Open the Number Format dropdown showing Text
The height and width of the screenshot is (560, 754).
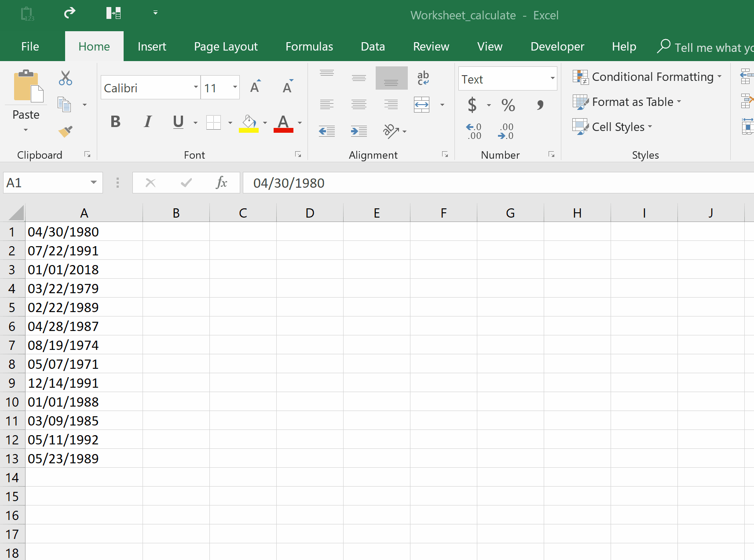click(x=552, y=79)
